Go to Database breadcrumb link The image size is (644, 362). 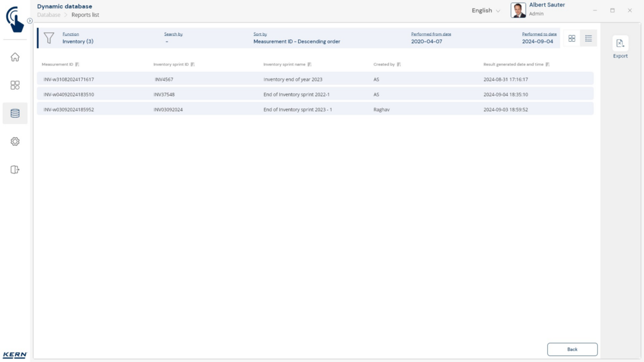tap(49, 15)
